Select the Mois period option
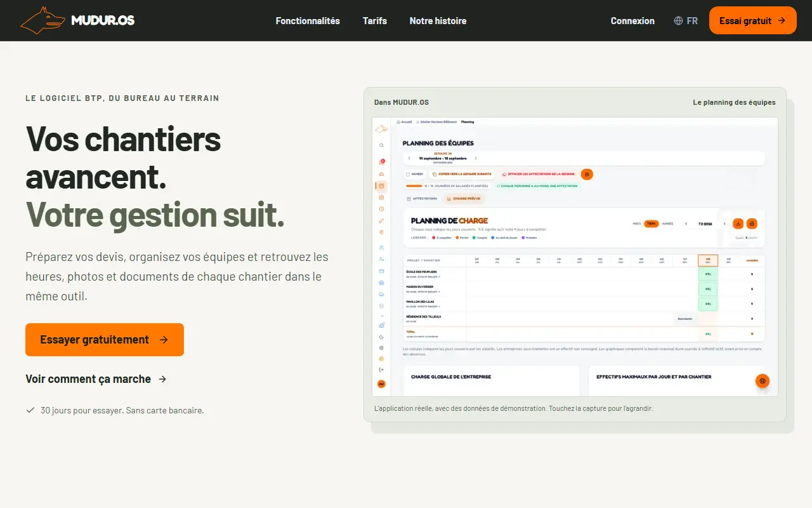Screen dimensions: 812x508 point(637,224)
